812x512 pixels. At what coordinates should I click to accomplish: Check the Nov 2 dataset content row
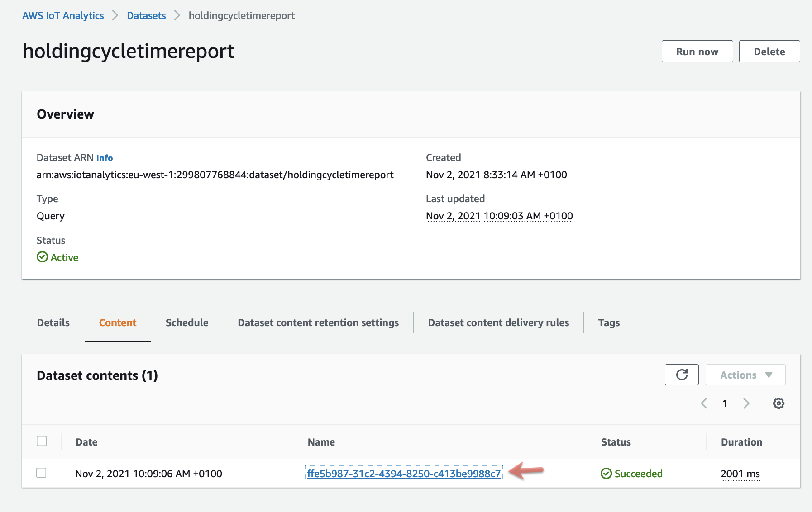(41, 473)
